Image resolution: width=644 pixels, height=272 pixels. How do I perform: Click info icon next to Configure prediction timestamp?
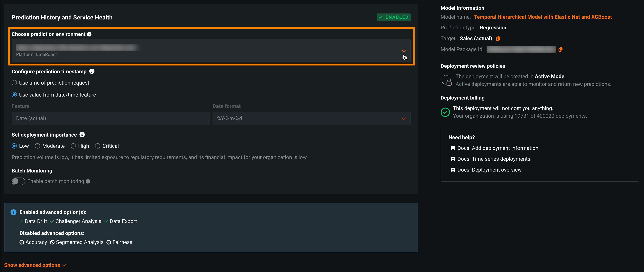92,71
